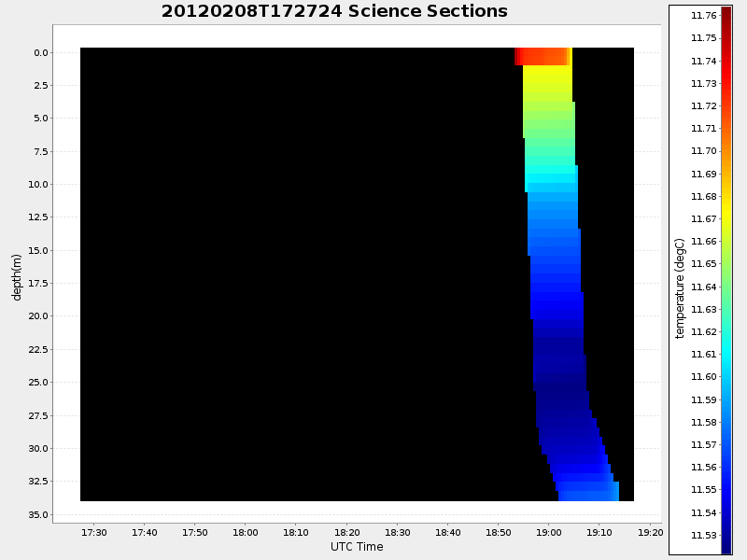Click the 17:30 time tick label
The width and height of the screenshot is (747, 560).
click(x=94, y=532)
